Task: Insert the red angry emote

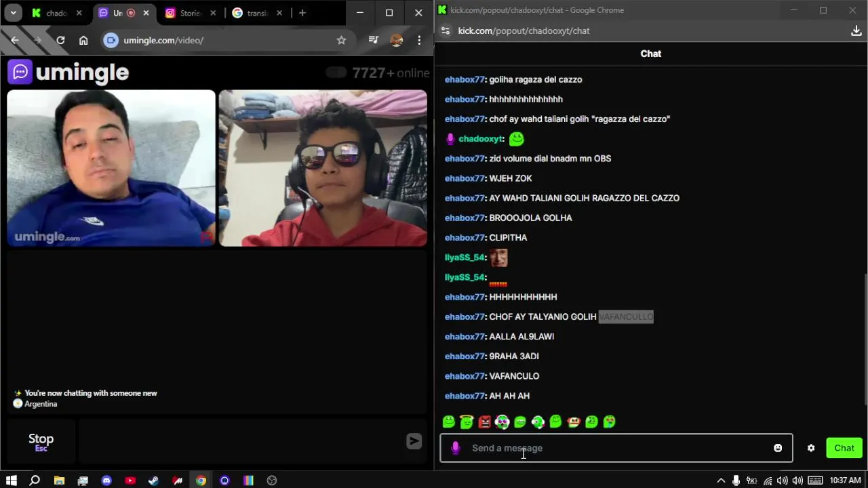Action: coord(484,422)
